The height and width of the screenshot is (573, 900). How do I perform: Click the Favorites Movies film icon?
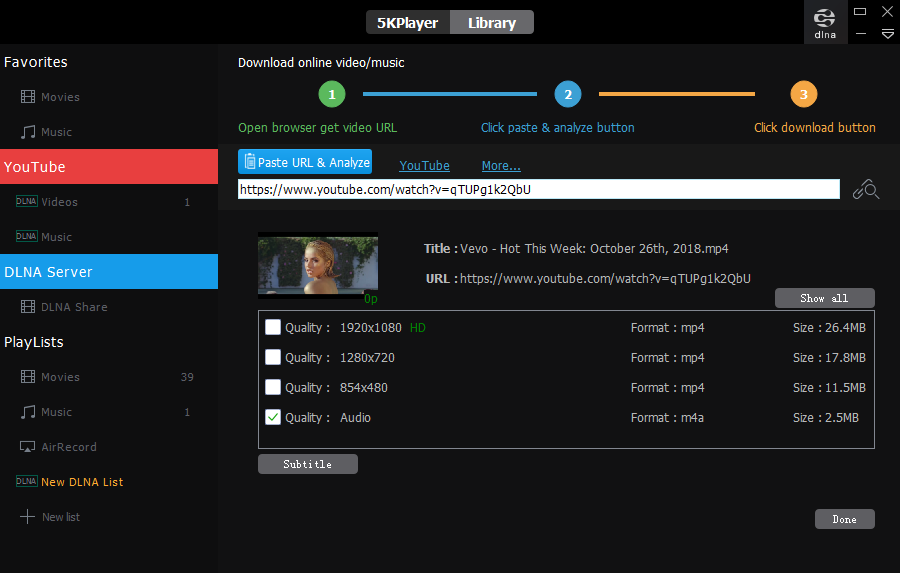click(x=28, y=96)
